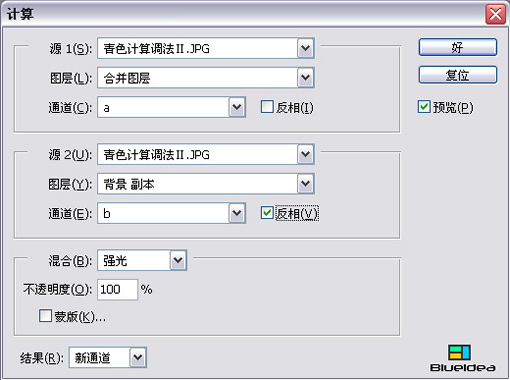510x380 pixels.
Task: Enable the 反相(I) checkbox for source 1
Action: coord(267,107)
